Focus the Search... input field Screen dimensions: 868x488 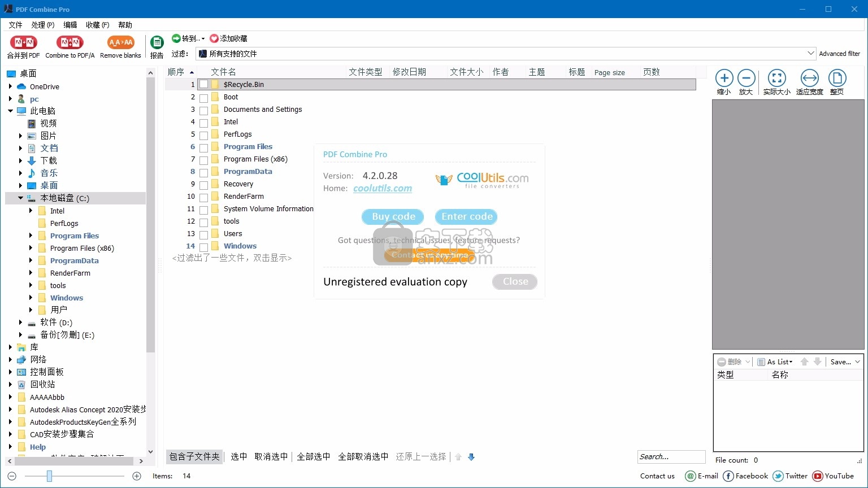point(671,456)
